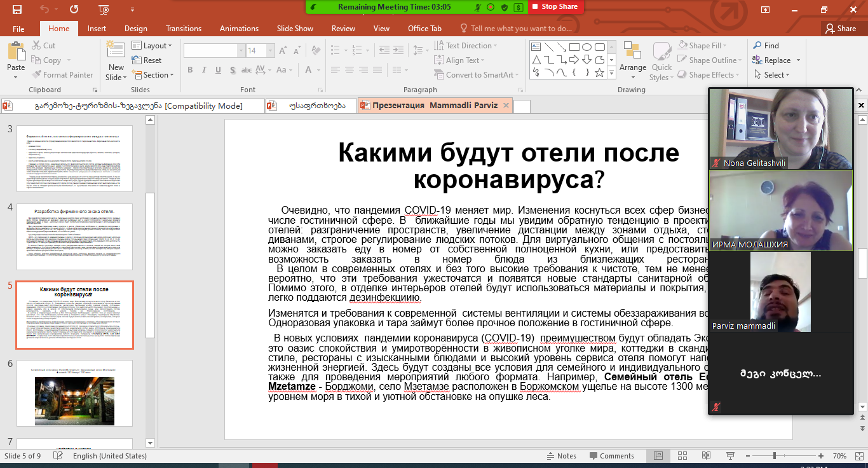Open the Transitions ribbon tab
The height and width of the screenshot is (468, 868).
point(183,29)
